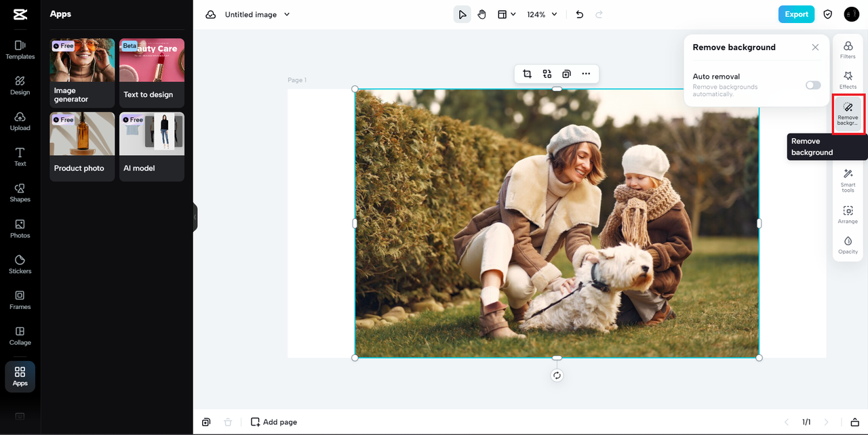Open the page layout dropdown
This screenshot has height=435, width=868.
[x=507, y=14]
